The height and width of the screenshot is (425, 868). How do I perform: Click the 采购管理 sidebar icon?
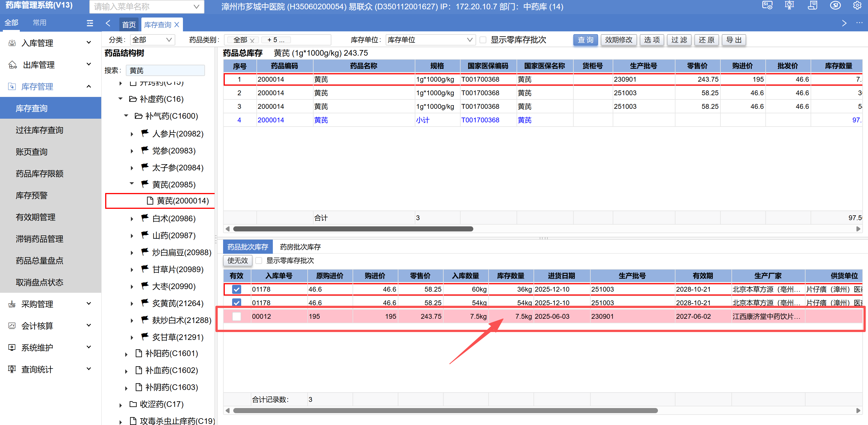click(12, 304)
